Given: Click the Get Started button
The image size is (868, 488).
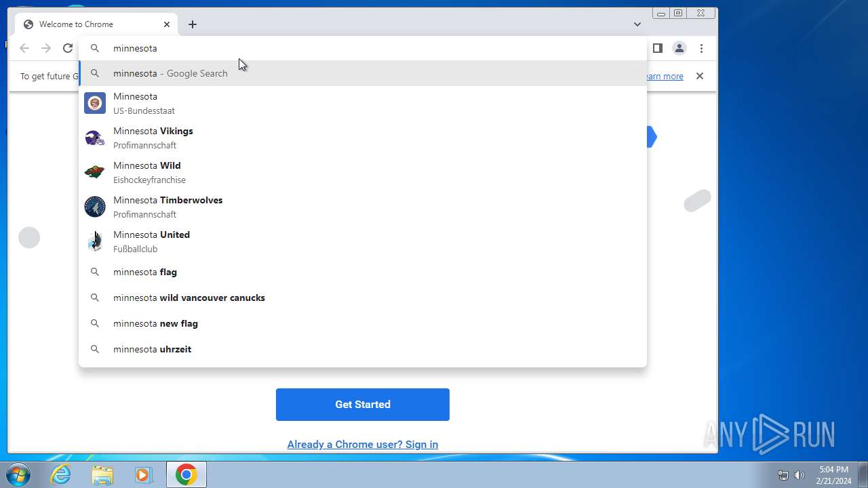Looking at the screenshot, I should click(363, 405).
